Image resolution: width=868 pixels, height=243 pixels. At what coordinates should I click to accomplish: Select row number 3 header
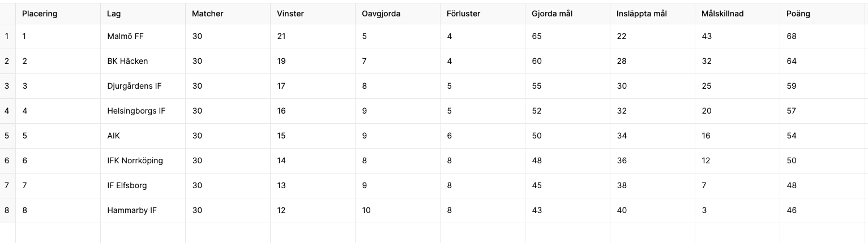(7, 86)
